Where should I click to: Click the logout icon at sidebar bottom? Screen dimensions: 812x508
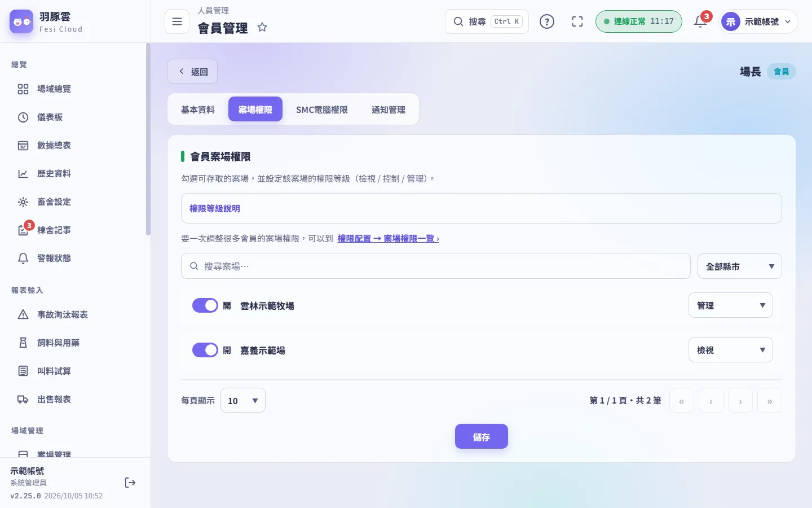[x=130, y=483]
